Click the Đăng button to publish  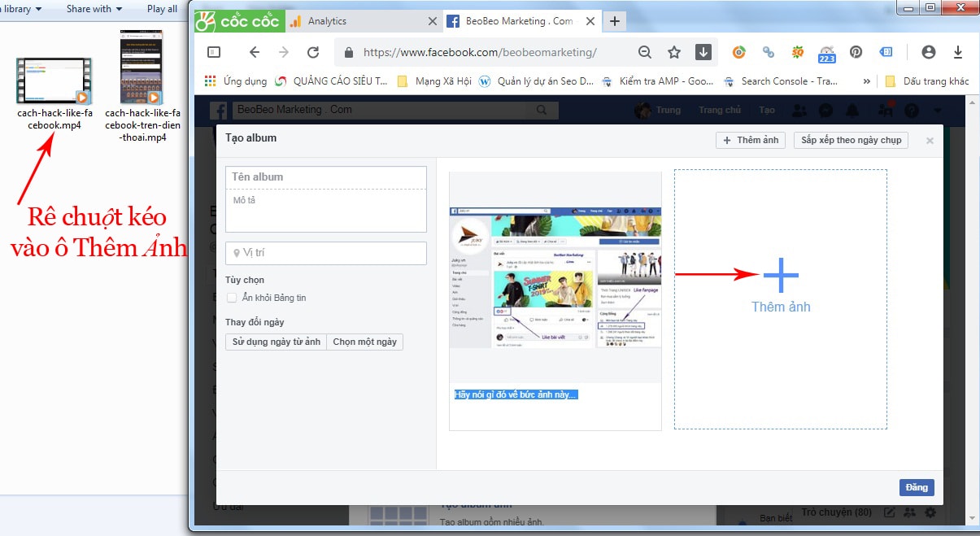pos(917,487)
